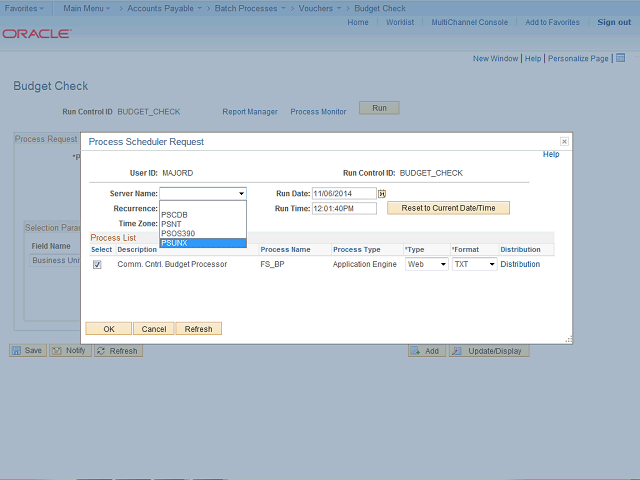Close the Process Scheduler Request dialog
The height and width of the screenshot is (480, 640).
tap(564, 142)
